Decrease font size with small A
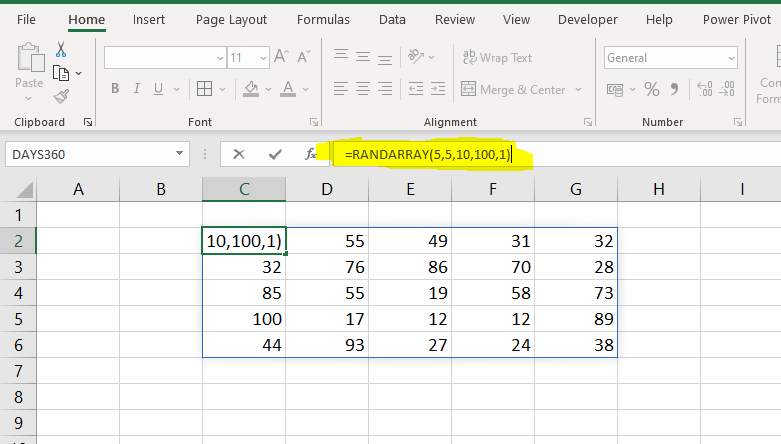Screen dimensions: 781x444 point(304,57)
